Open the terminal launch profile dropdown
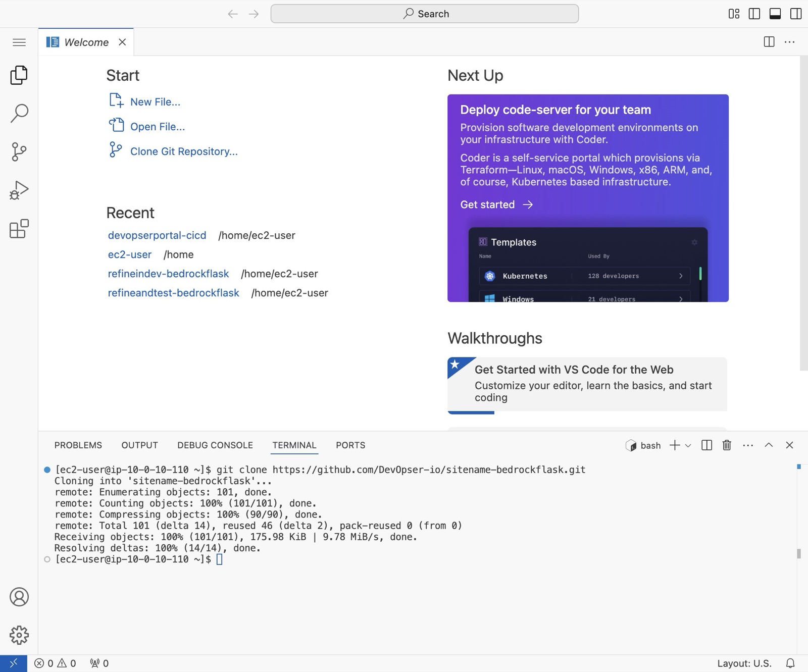Image resolution: width=808 pixels, height=672 pixels. coord(688,445)
